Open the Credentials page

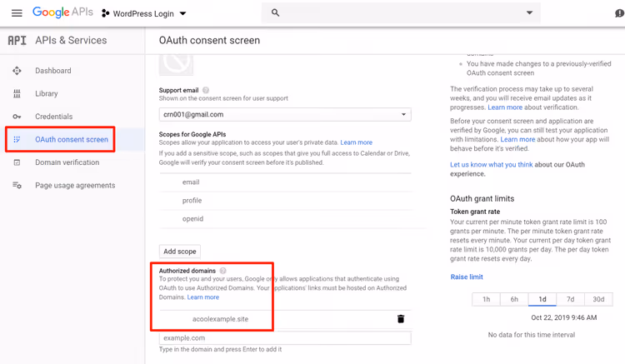coord(54,117)
